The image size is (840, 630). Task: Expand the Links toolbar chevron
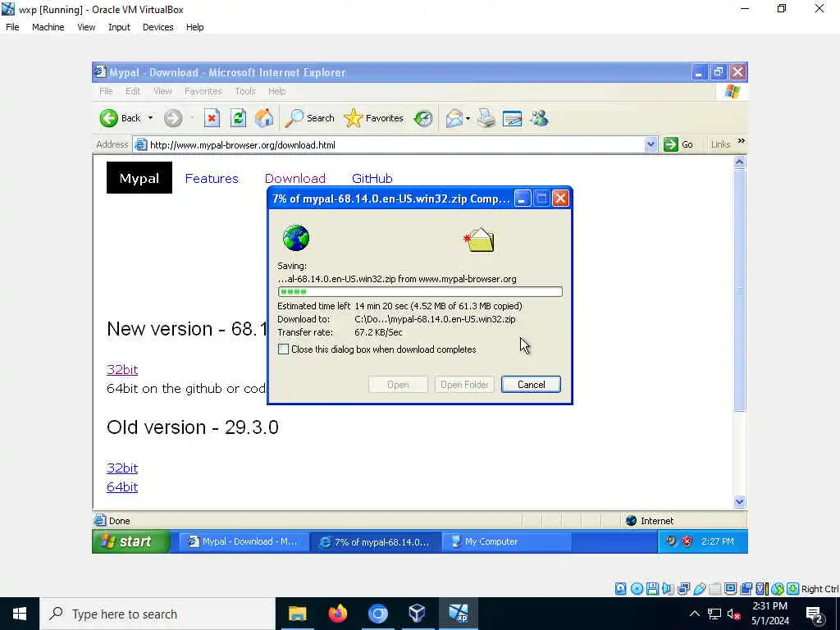(742, 141)
